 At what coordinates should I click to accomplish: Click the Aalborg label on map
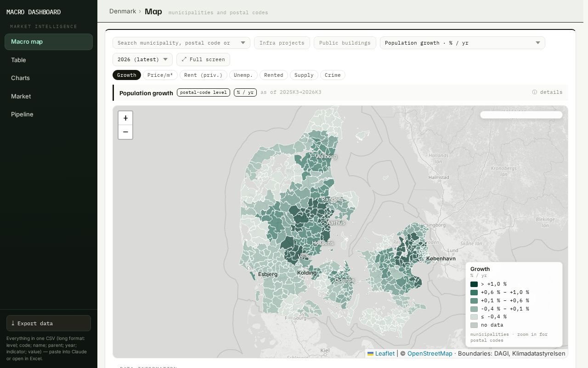327,156
